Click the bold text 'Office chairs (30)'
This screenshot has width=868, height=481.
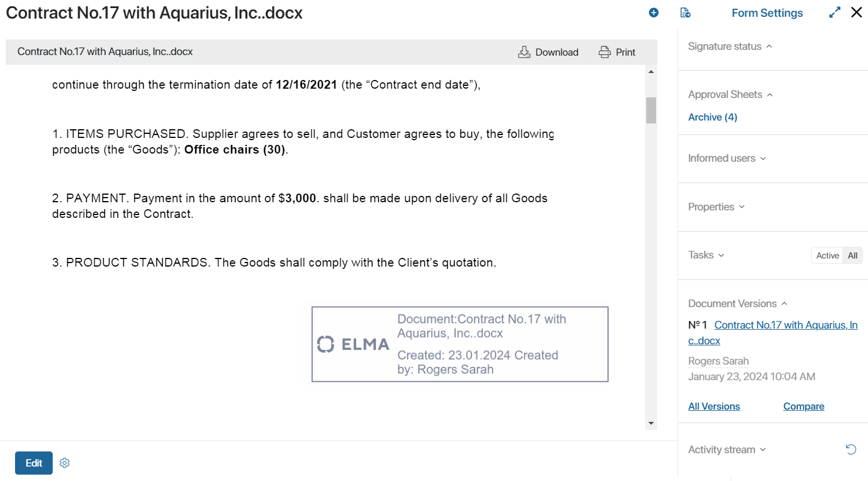pyautogui.click(x=235, y=150)
